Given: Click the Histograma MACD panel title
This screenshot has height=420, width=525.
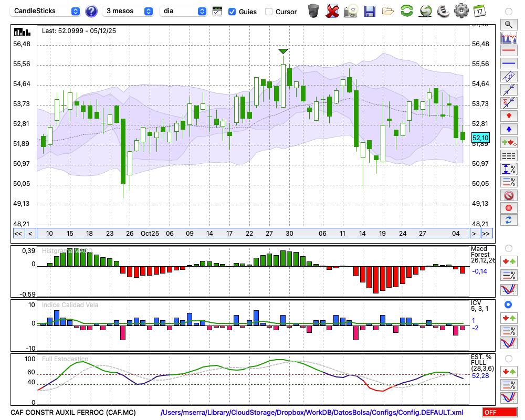Looking at the screenshot, I should tap(67, 250).
